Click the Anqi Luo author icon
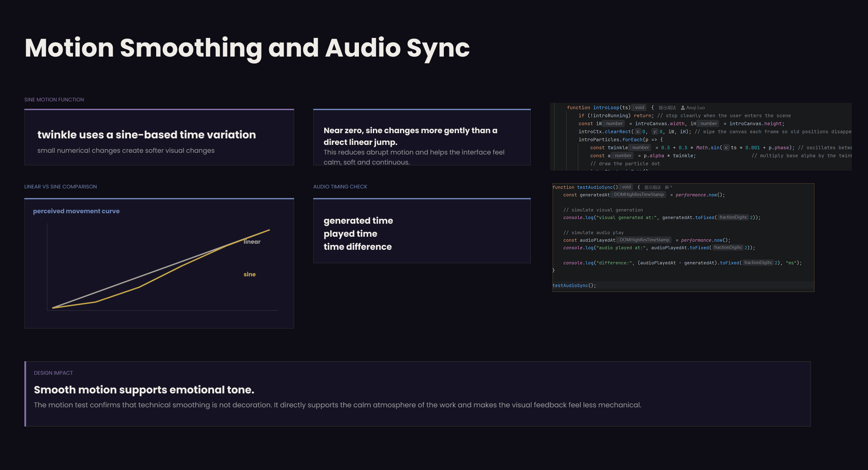 tap(683, 108)
